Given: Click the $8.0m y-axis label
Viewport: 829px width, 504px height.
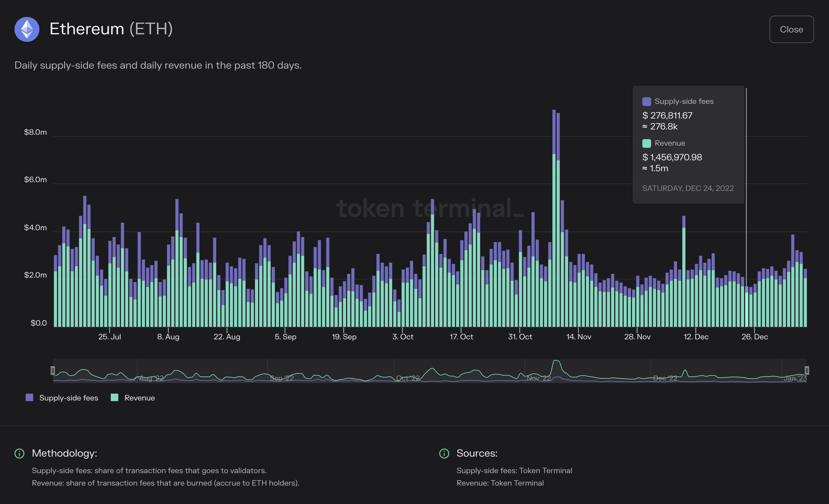Looking at the screenshot, I should 35,132.
